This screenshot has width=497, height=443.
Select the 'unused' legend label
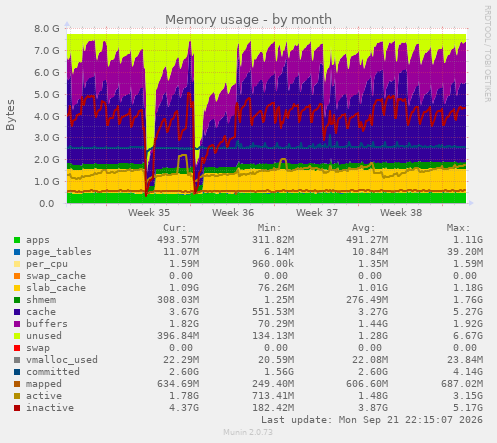click(44, 336)
